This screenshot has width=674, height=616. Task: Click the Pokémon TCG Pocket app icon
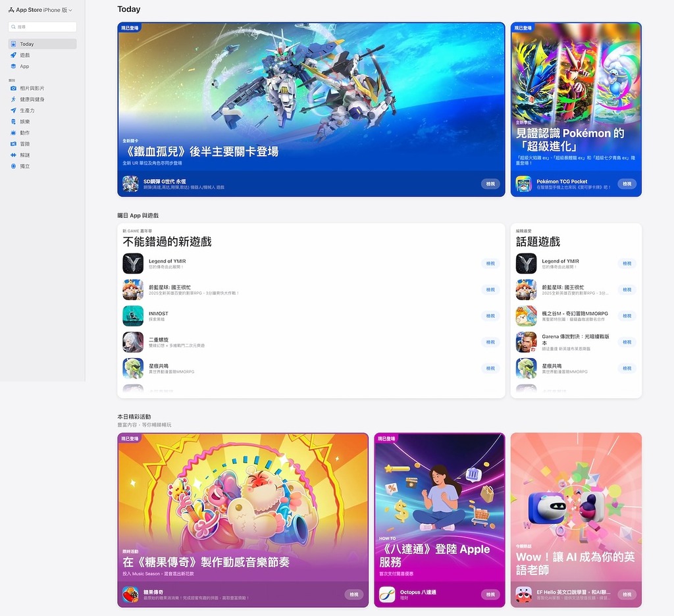(523, 184)
